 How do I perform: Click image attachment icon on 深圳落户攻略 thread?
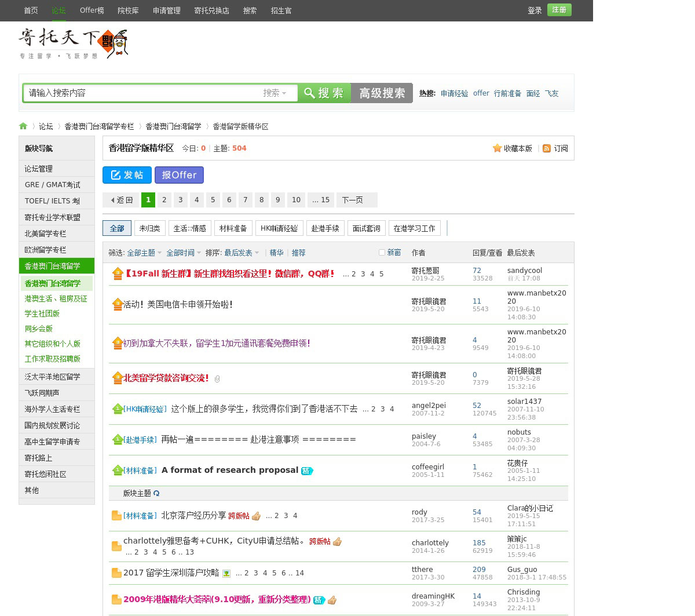(226, 574)
